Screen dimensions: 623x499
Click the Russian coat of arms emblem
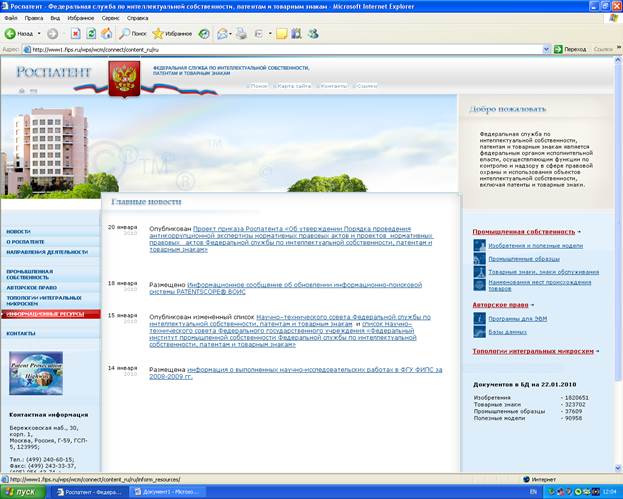(x=124, y=79)
